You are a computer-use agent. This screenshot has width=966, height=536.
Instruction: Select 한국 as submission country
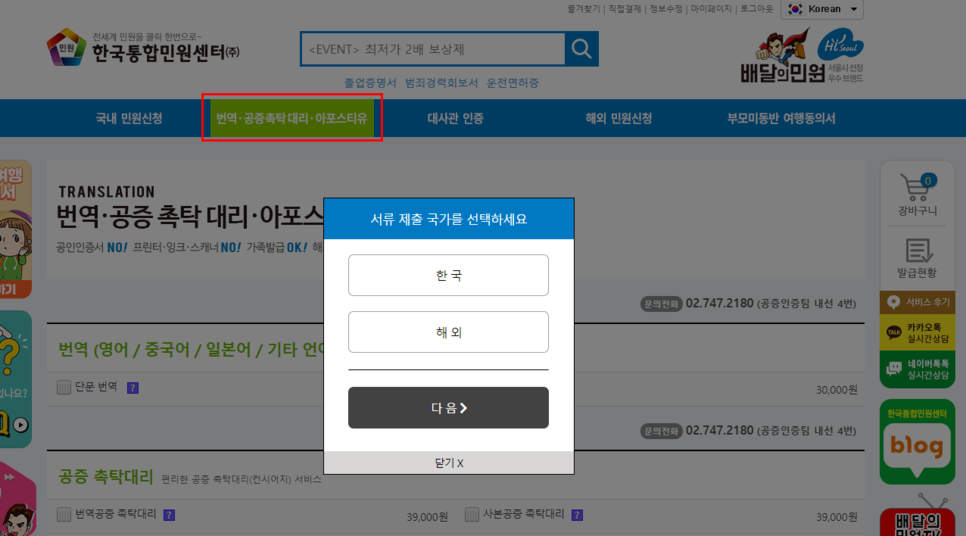tap(448, 275)
